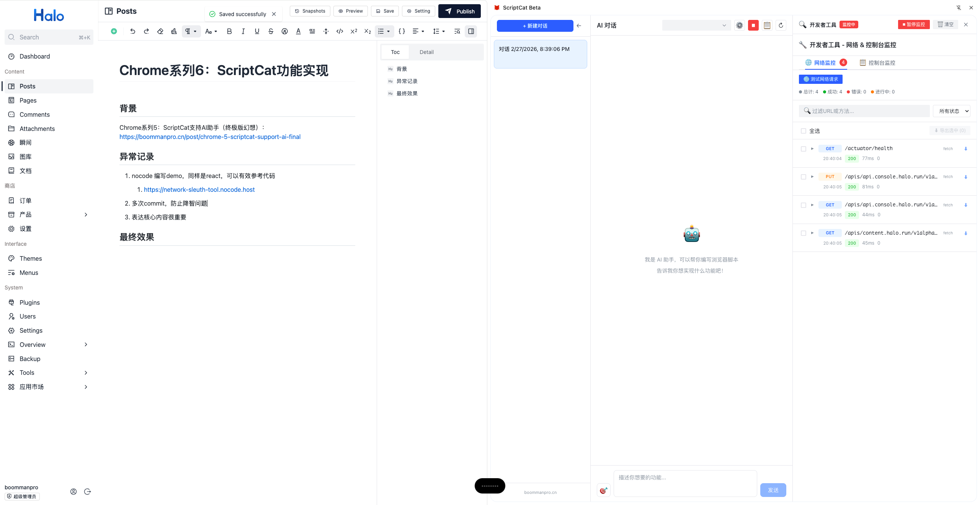Apply strikethrough formatting icon
Screen dimensions: 980x505
pos(271,31)
